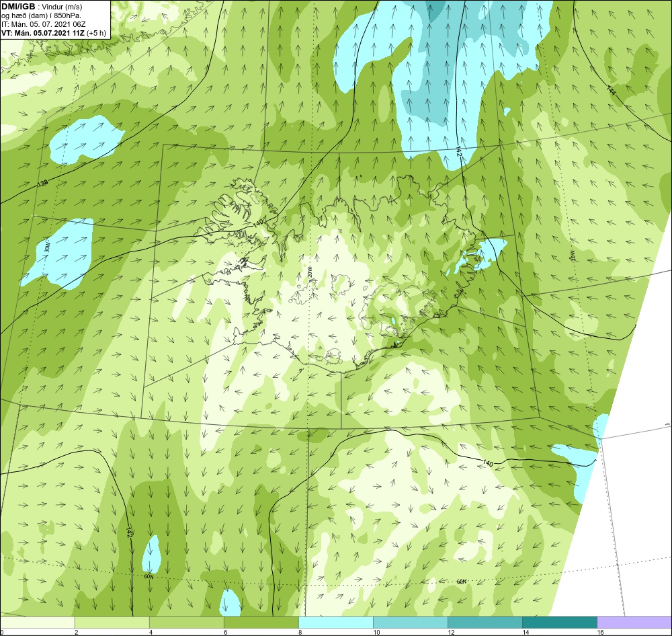Select the 10–12 m/s turquoise legend swatch
This screenshot has height=636, width=672.
(410, 623)
